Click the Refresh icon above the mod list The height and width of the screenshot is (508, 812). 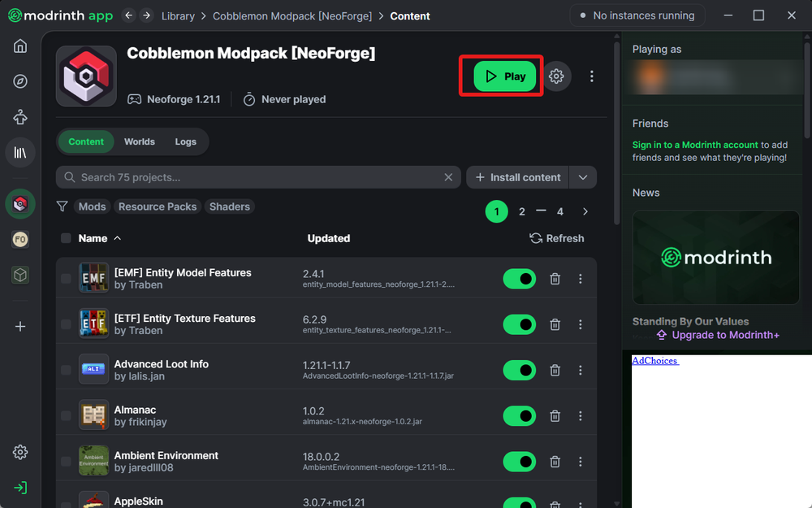pos(535,238)
